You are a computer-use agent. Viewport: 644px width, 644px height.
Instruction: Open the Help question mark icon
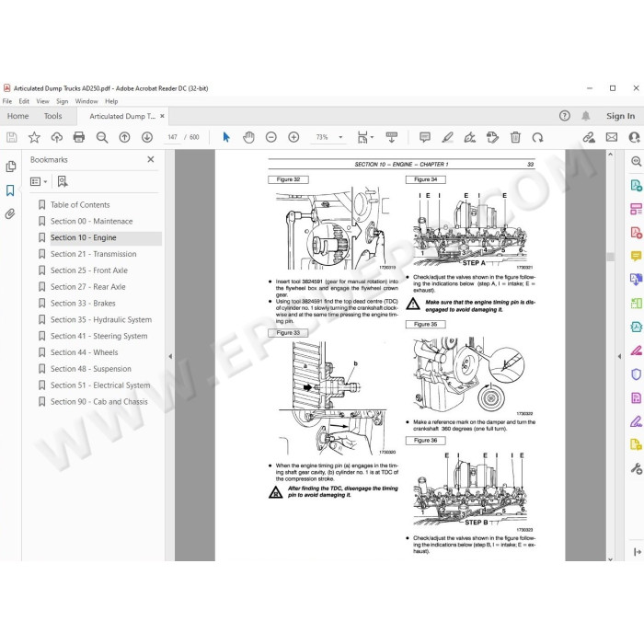[565, 116]
